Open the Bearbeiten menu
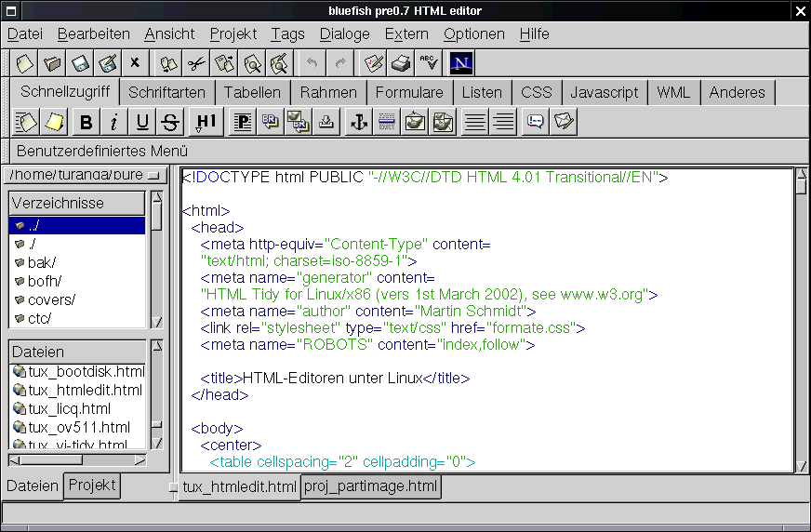The width and height of the screenshot is (811, 532). tap(94, 34)
